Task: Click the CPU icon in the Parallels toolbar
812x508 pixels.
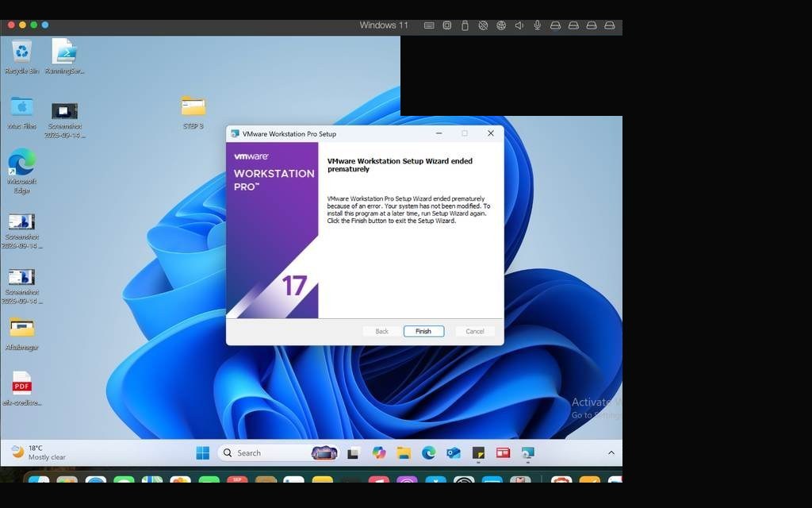Action: tap(447, 25)
